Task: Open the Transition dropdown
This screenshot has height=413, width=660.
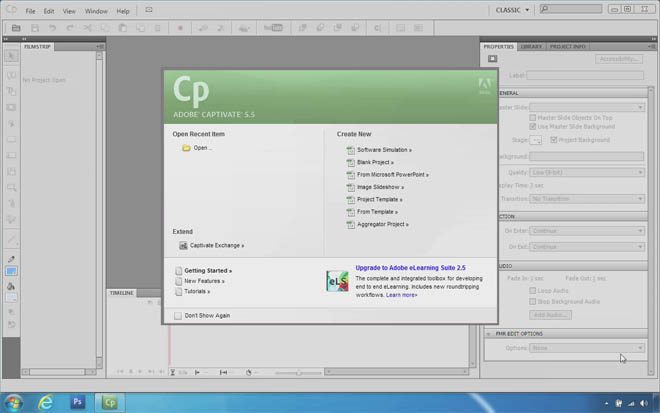Action: tap(587, 199)
